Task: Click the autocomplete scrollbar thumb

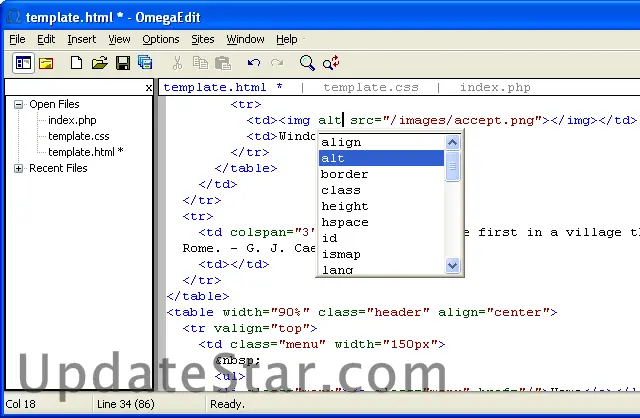Action: tap(453, 166)
